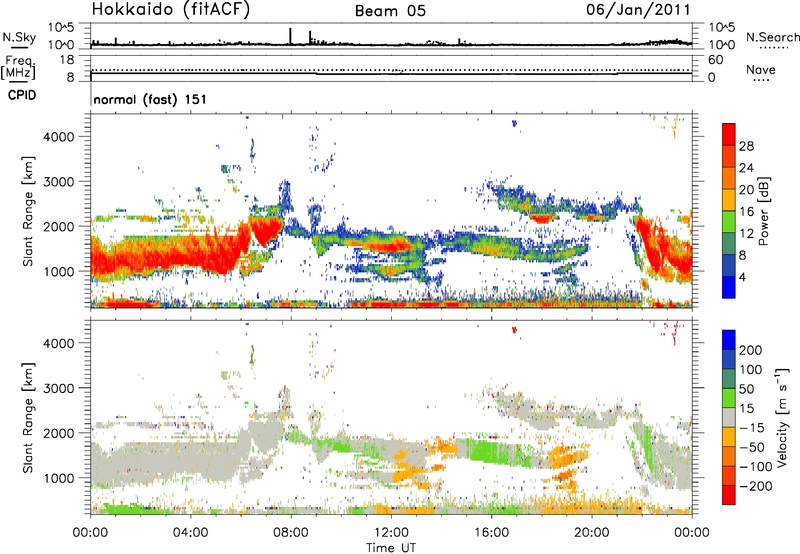Click the "4000" range tick in the velocity panel

58,343
